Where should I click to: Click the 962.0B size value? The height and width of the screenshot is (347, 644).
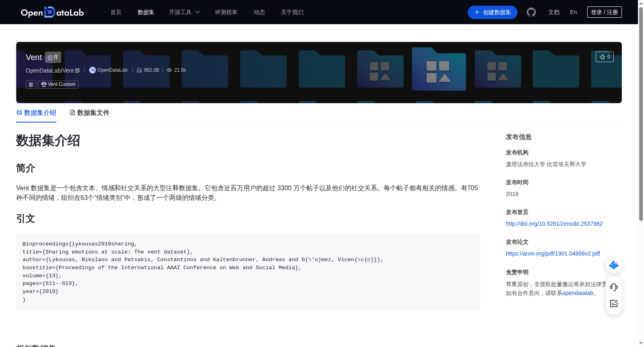coord(151,70)
